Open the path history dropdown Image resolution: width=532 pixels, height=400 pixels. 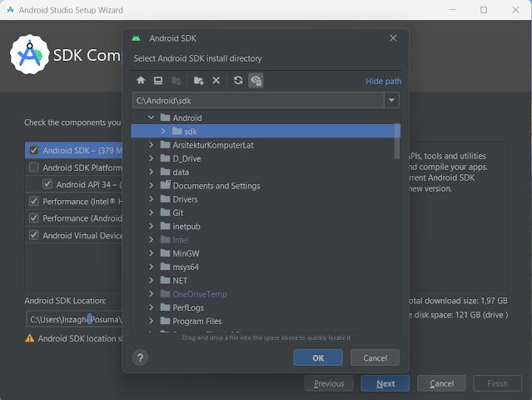click(391, 100)
